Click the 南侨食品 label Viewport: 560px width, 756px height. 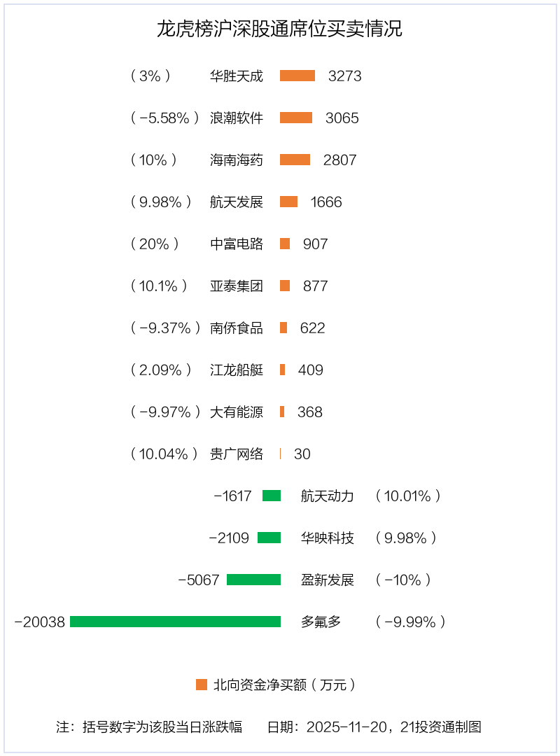pyautogui.click(x=237, y=328)
